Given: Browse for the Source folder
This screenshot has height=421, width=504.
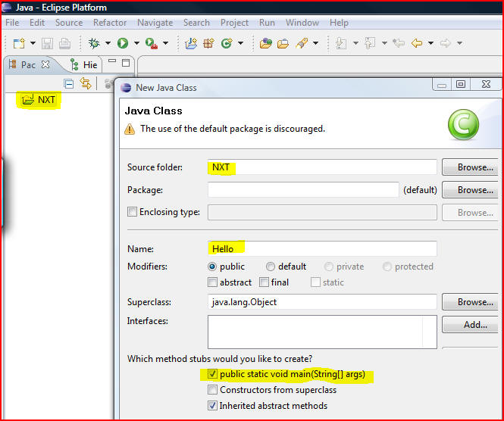Looking at the screenshot, I should click(x=471, y=167).
